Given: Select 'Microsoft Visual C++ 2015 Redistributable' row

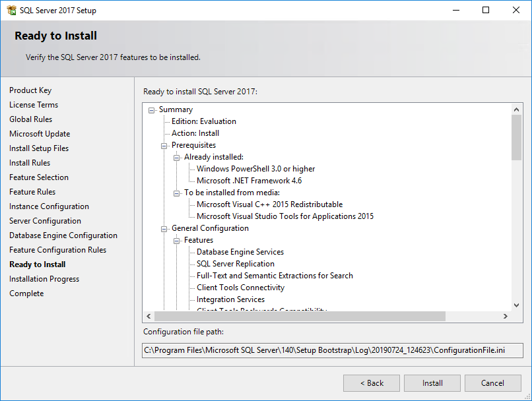Looking at the screenshot, I should (x=270, y=204).
